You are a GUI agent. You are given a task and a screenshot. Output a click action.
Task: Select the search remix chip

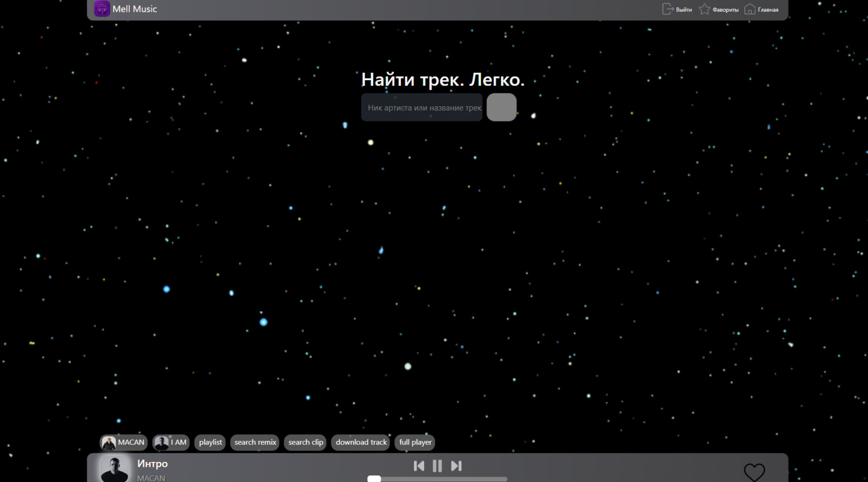point(255,442)
